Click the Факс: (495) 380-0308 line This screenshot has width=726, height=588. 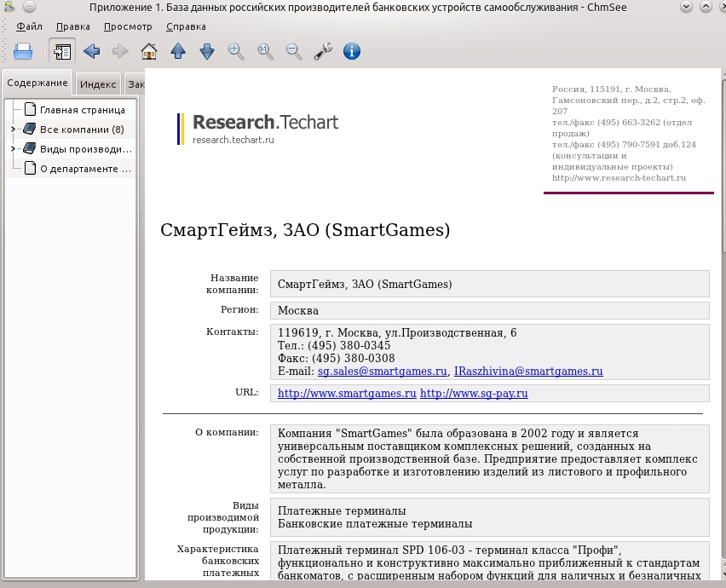(x=336, y=359)
